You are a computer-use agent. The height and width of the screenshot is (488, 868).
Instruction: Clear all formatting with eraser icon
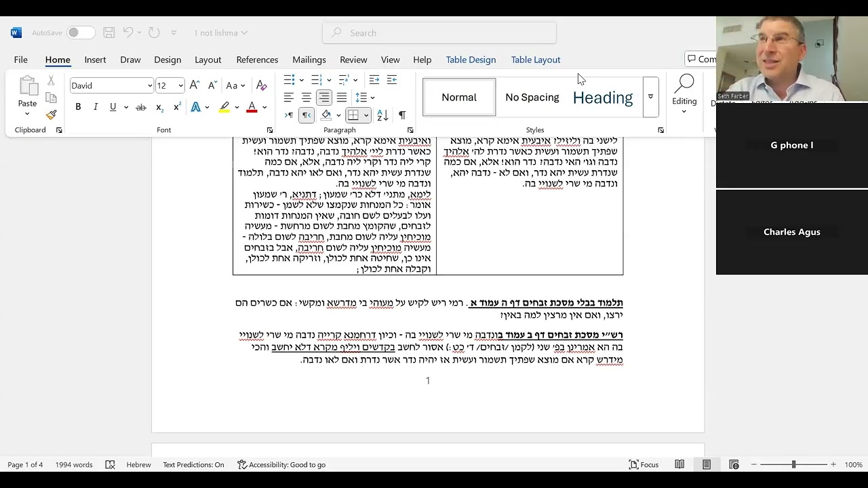pos(262,85)
